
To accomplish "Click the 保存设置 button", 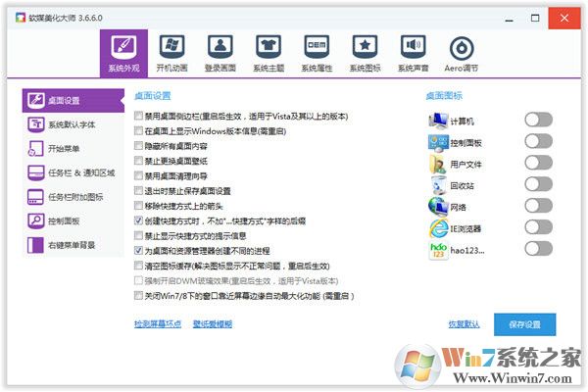I will point(524,324).
